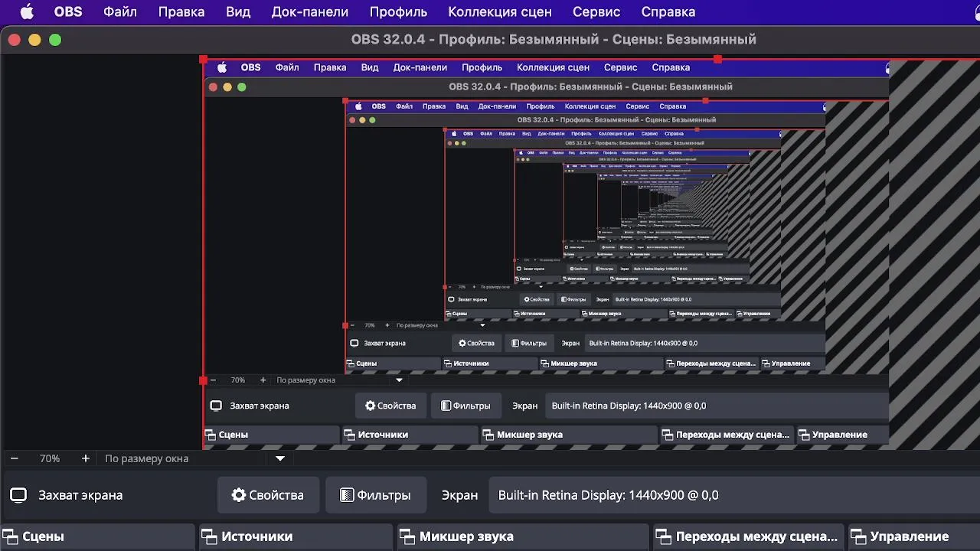Open the Профиль menu in the top menu bar

coord(398,11)
